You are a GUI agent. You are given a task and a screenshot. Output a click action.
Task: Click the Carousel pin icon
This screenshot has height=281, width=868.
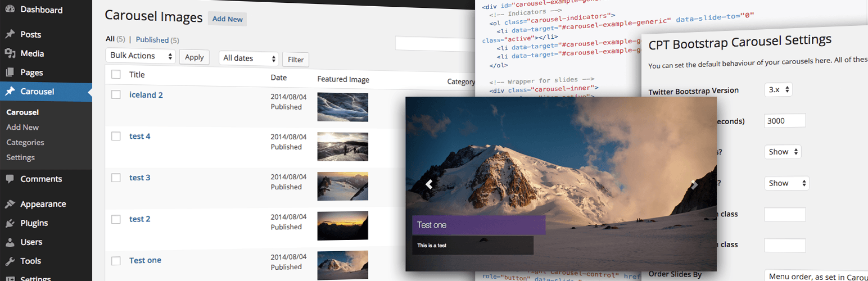[10, 92]
